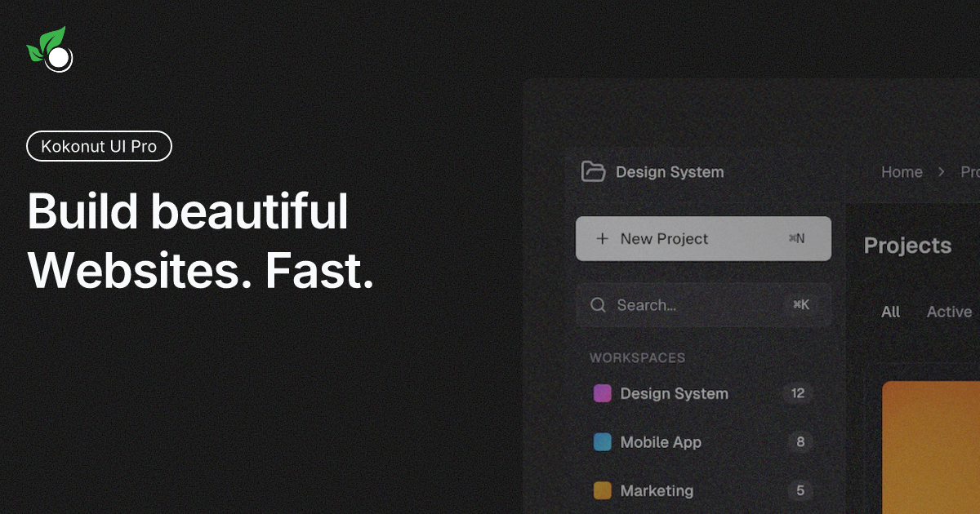This screenshot has height=514, width=980.
Task: Click the New Project button
Action: 703,238
